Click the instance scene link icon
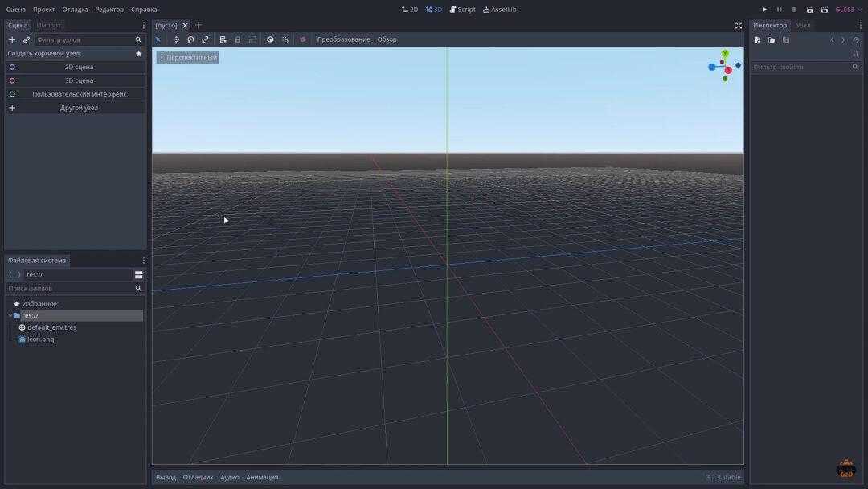 tap(27, 39)
